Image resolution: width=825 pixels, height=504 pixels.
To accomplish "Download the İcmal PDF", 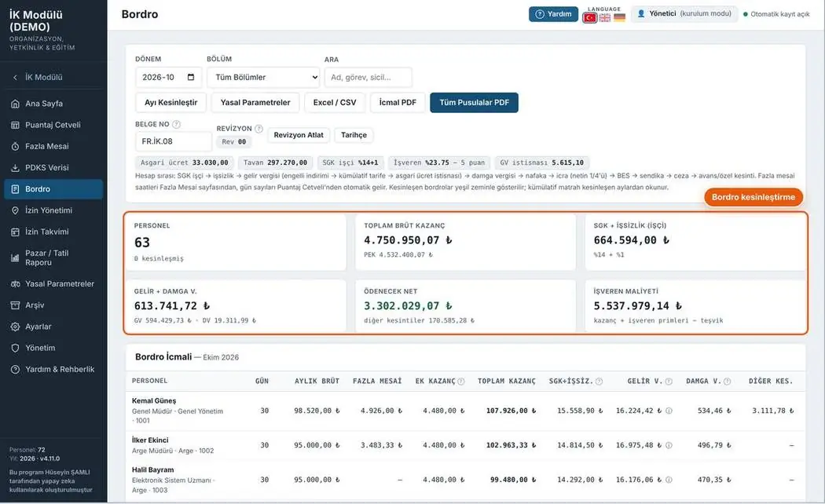I will tap(398, 103).
